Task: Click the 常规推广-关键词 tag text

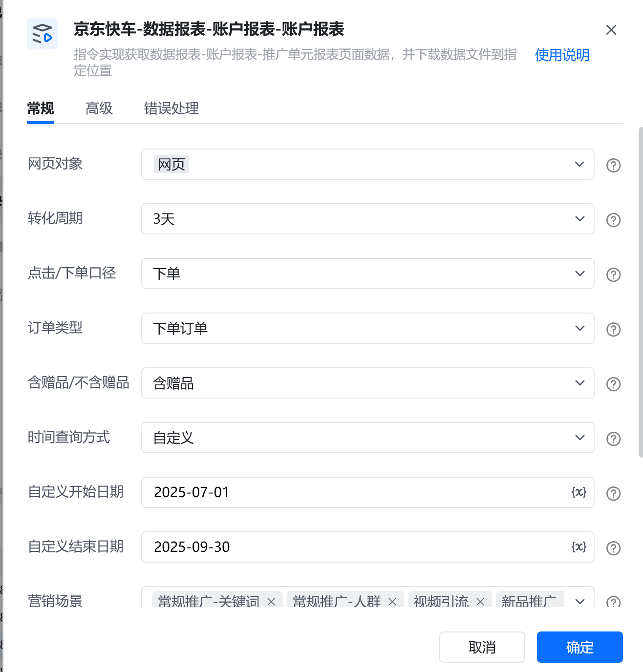Action: (209, 601)
